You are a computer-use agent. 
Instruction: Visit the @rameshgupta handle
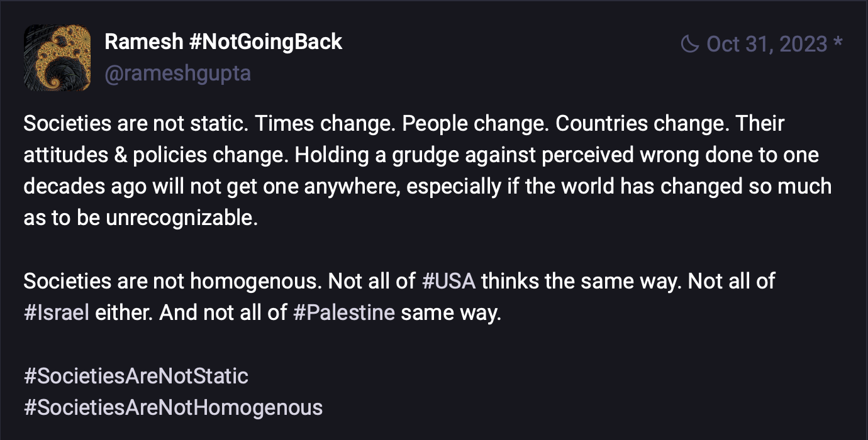click(x=177, y=74)
